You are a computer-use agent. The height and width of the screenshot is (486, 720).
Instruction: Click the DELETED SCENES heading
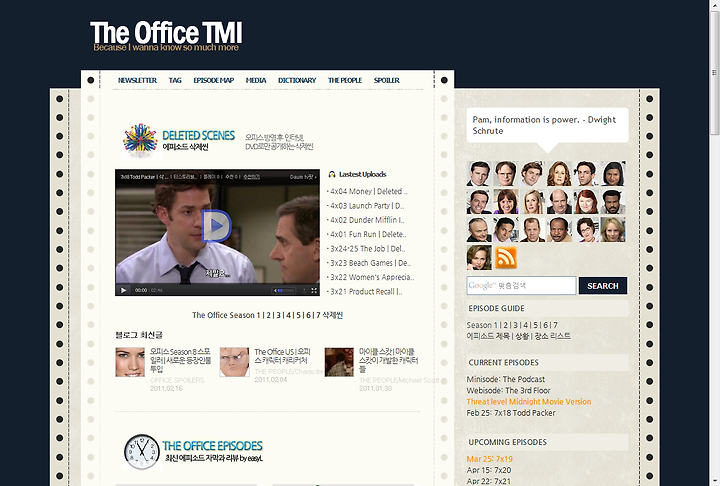[198, 136]
